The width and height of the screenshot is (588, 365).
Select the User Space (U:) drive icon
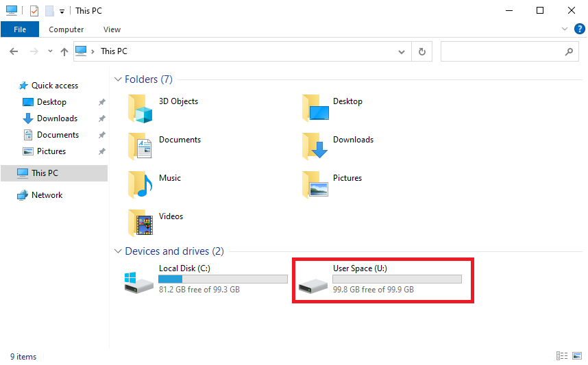[313, 286]
